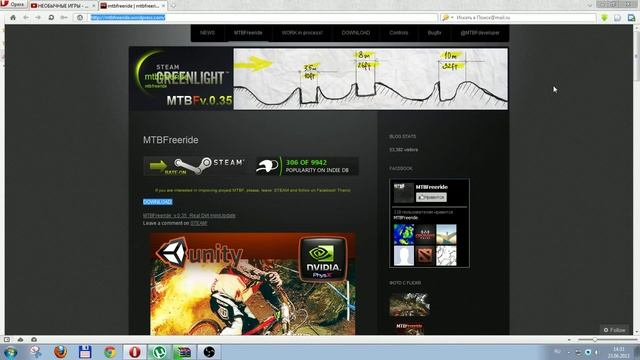Open the Windows Start button
This screenshot has width=640, height=360.
tap(10, 352)
